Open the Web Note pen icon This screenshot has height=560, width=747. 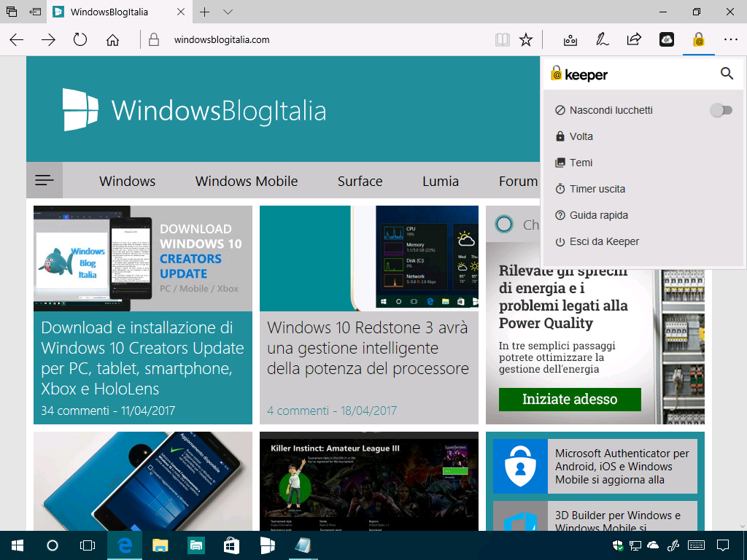tap(602, 39)
